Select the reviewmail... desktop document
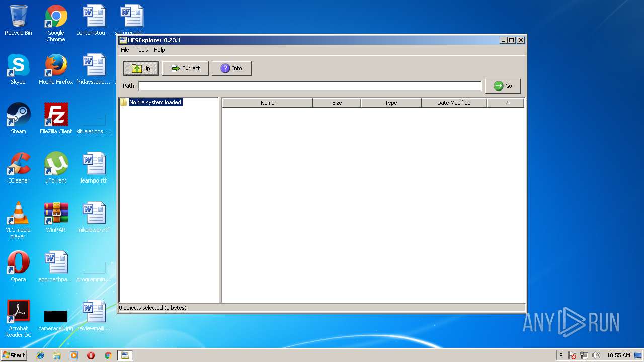Screen dimensions: 644x362 pos(94,316)
